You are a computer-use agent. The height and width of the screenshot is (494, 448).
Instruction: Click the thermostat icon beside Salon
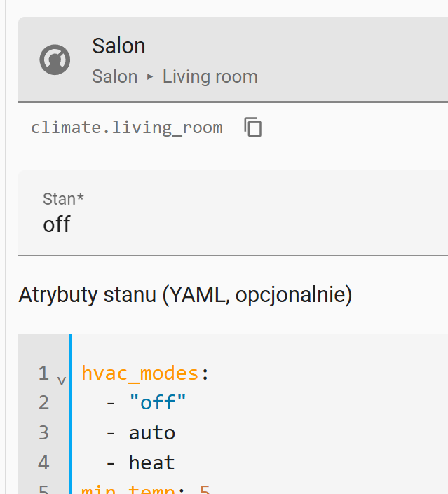[55, 60]
